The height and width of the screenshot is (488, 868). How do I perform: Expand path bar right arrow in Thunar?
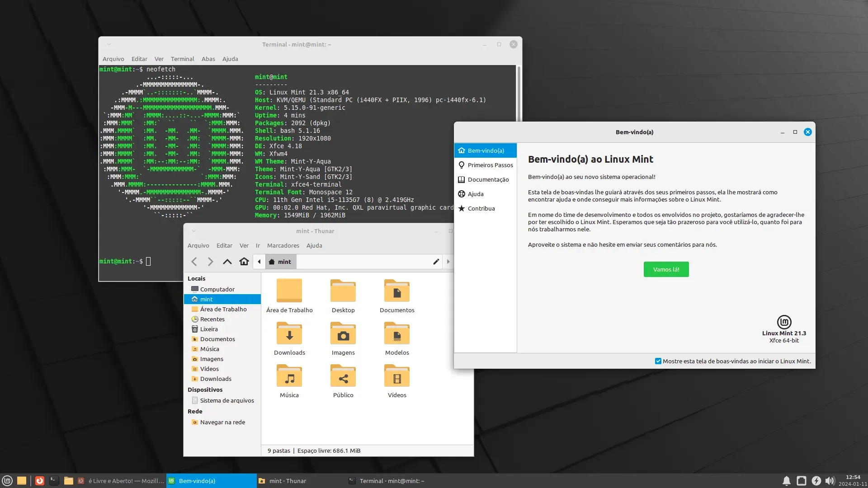click(448, 262)
